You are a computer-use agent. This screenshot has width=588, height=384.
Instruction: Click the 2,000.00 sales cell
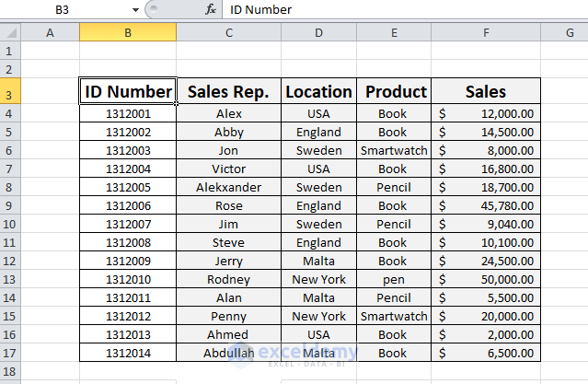486,334
